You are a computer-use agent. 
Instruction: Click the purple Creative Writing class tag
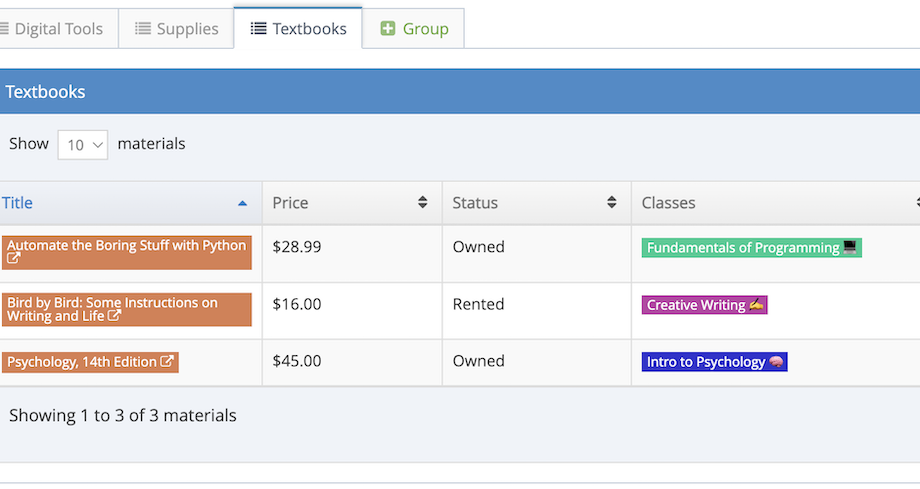[x=704, y=305]
